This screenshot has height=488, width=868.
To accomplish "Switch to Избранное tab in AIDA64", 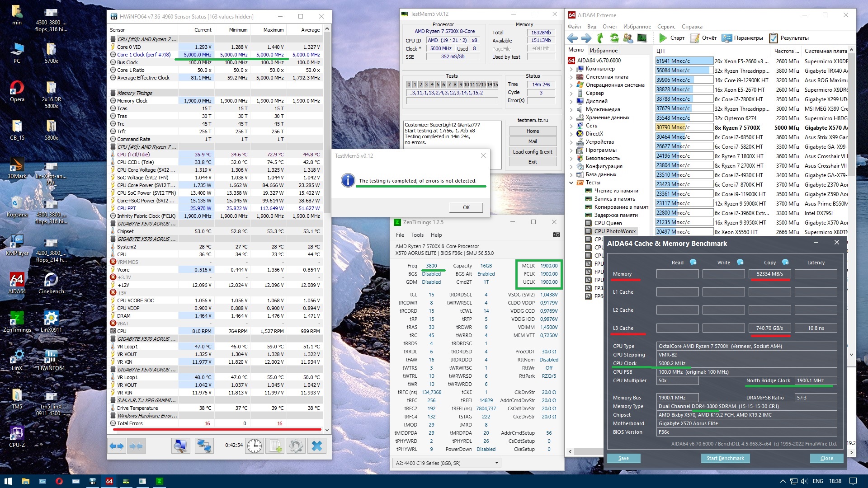I will 604,51.
